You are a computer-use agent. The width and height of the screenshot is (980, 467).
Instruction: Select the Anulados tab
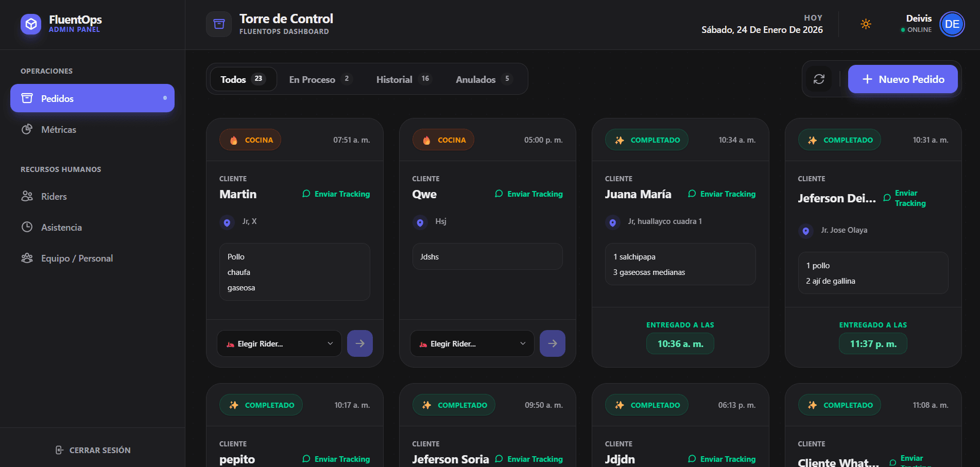[483, 79]
